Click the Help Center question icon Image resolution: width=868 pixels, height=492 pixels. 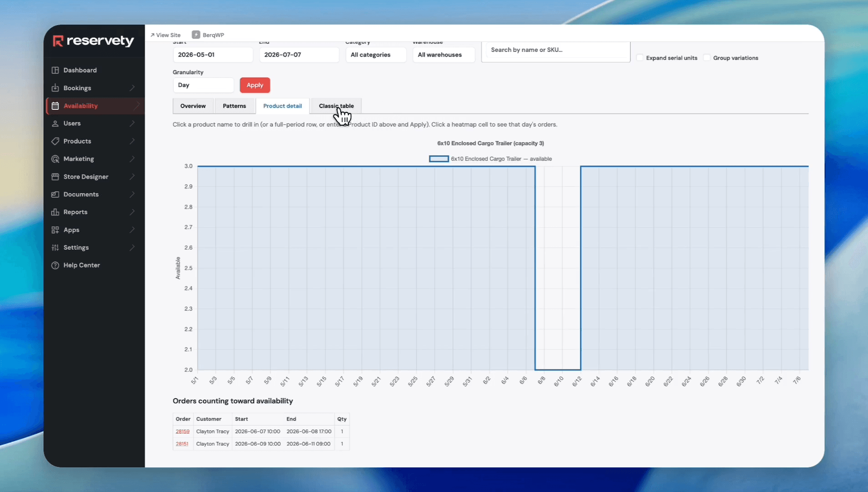pyautogui.click(x=55, y=265)
